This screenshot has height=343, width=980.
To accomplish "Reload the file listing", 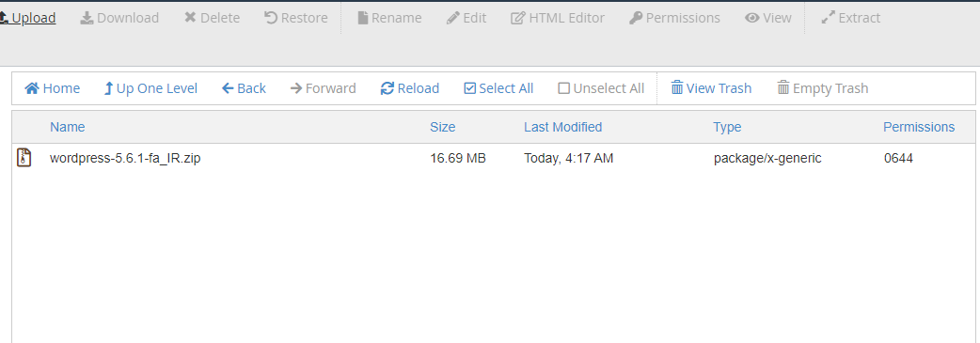I will (410, 88).
